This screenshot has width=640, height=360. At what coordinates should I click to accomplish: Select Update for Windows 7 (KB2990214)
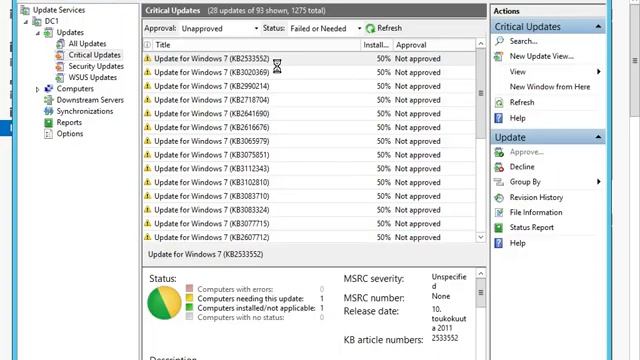tap(309, 86)
